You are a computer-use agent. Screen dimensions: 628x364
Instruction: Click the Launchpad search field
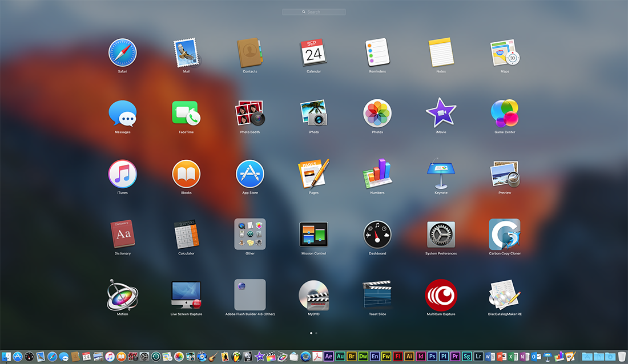pyautogui.click(x=314, y=12)
